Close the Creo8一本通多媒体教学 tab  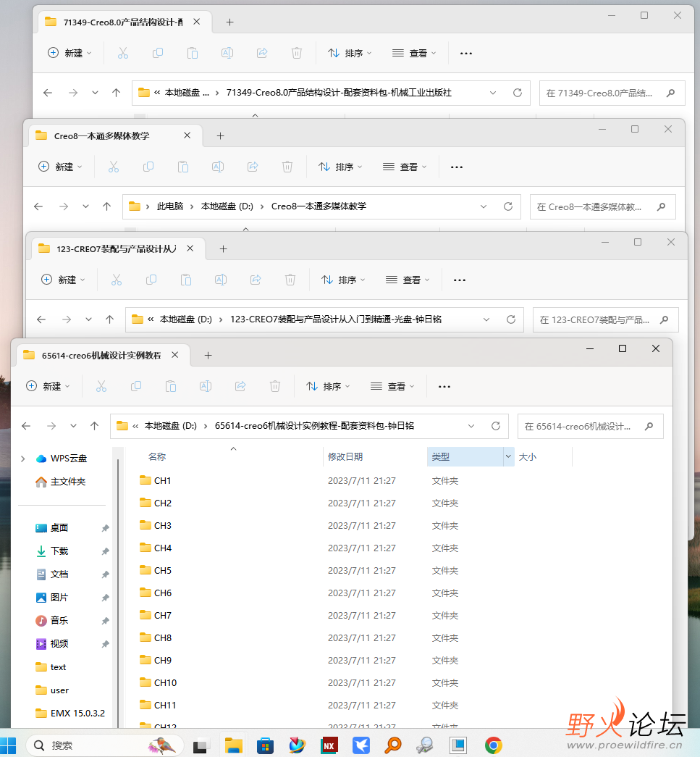coord(187,135)
